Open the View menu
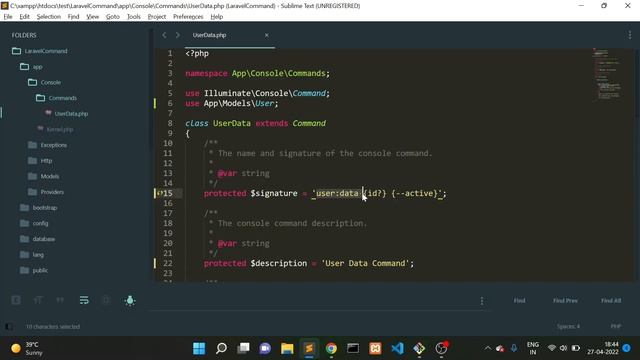 pos(93,17)
